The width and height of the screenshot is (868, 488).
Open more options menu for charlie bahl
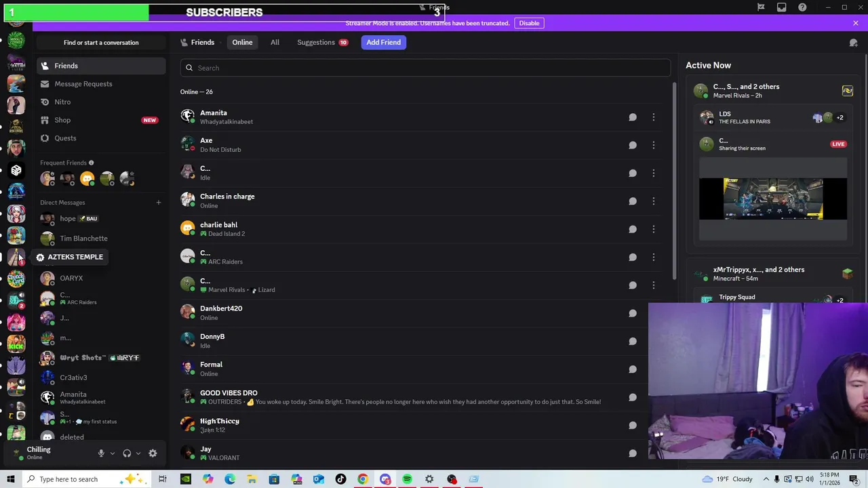pos(654,229)
